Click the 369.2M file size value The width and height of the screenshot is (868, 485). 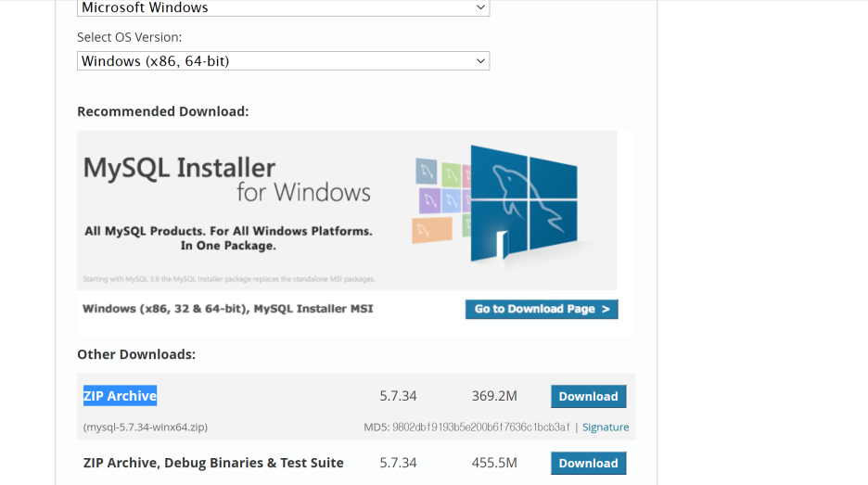494,396
